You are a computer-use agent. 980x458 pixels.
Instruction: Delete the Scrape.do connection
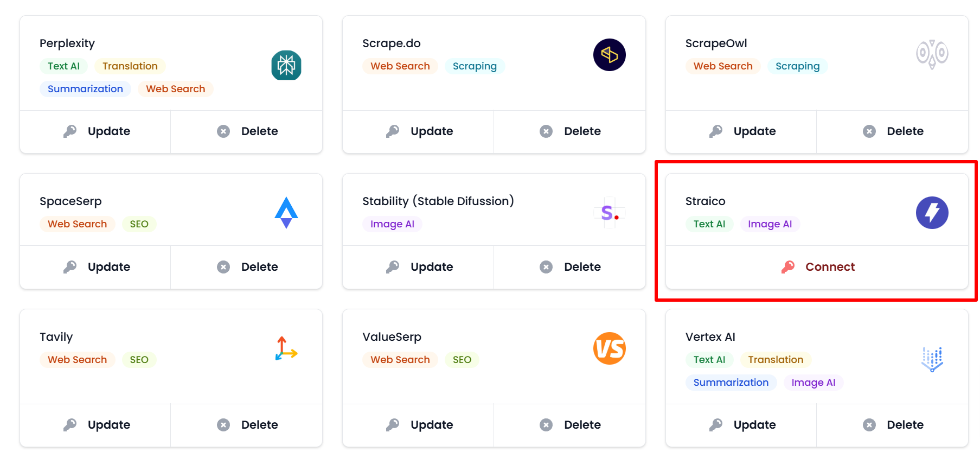click(570, 131)
